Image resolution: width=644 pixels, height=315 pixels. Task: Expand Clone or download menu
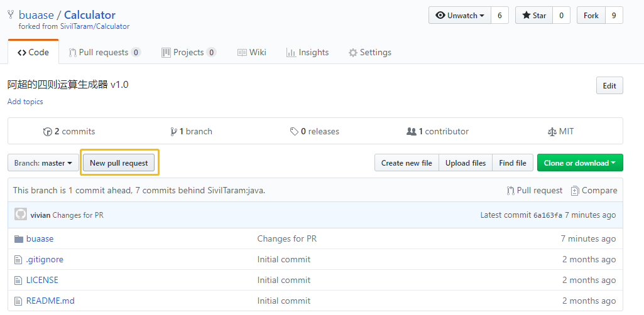click(x=580, y=163)
